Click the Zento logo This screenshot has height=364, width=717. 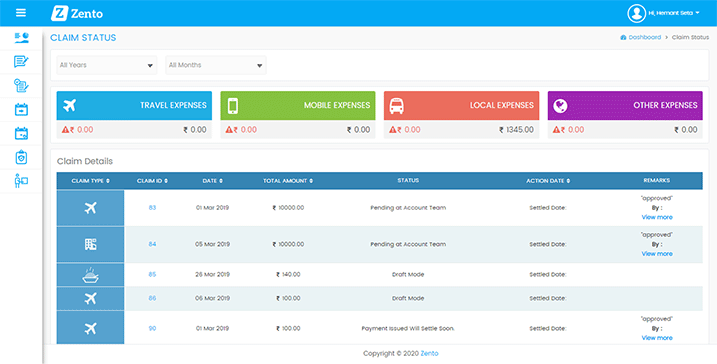(x=77, y=13)
